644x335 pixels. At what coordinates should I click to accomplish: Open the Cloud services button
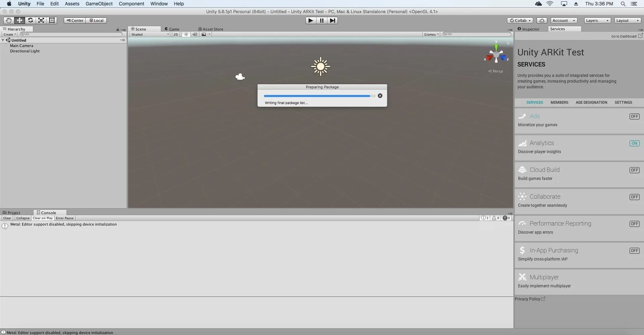pos(542,20)
